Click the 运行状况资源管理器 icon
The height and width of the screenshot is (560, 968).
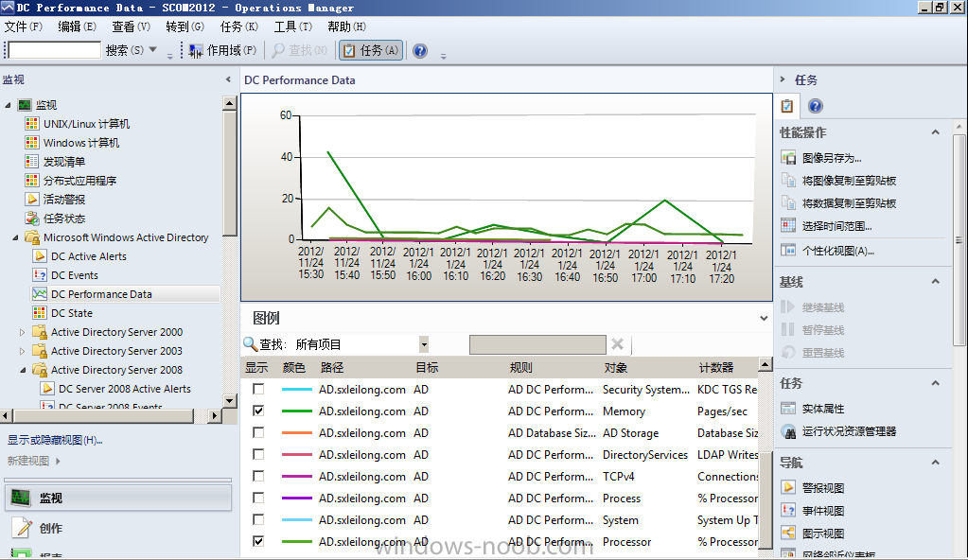point(788,431)
